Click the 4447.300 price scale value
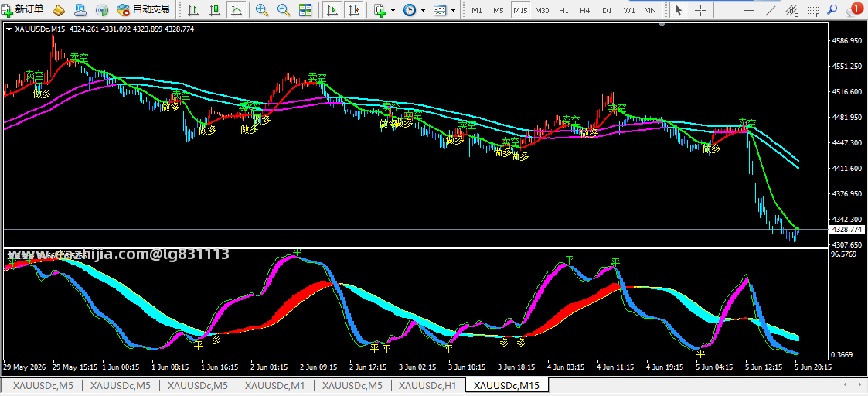 point(847,143)
